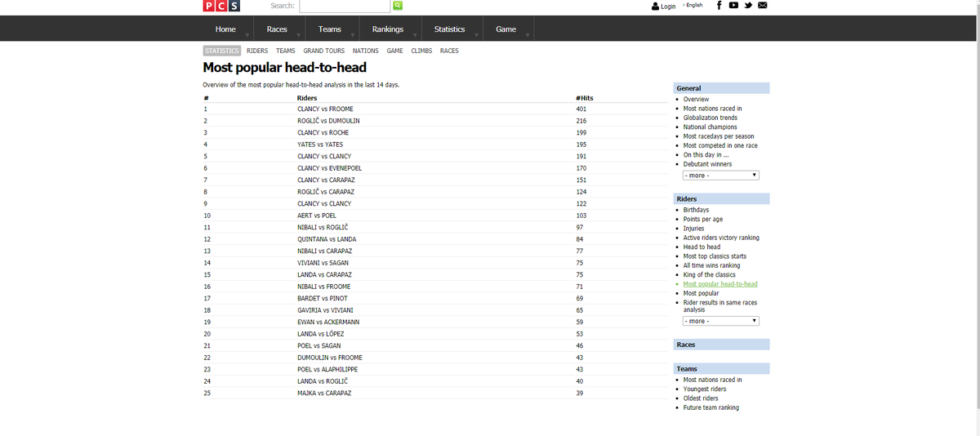980x436 pixels.
Task: Open the Statistics navigation menu
Action: (449, 29)
